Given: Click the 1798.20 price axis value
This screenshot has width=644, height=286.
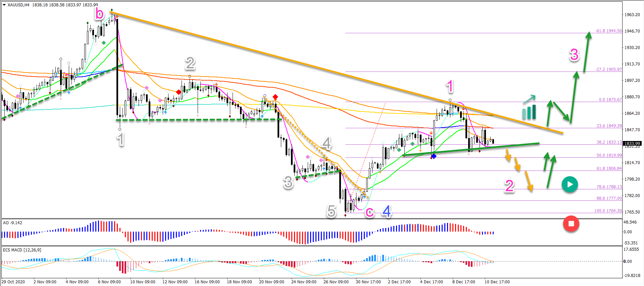Looking at the screenshot, I should coord(632,179).
